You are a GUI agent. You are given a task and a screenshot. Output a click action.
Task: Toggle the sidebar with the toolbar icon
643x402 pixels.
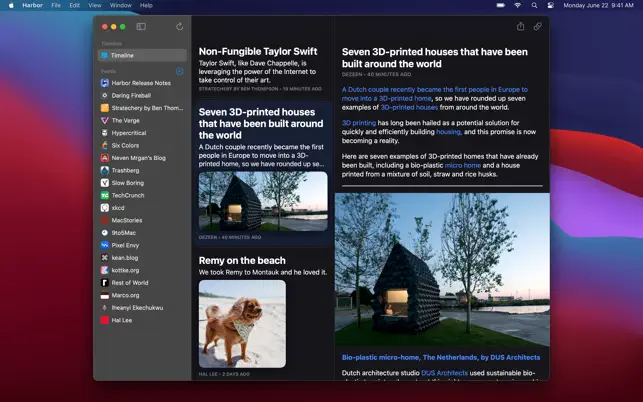pos(141,27)
